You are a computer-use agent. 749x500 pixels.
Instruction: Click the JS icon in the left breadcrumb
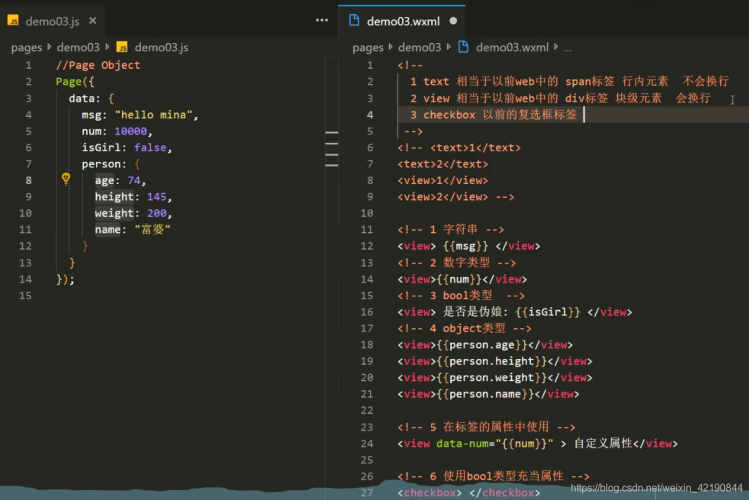[x=122, y=47]
